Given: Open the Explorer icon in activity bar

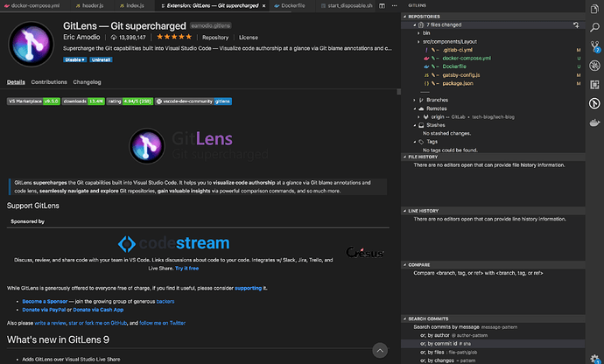Looking at the screenshot, I should (x=594, y=9).
